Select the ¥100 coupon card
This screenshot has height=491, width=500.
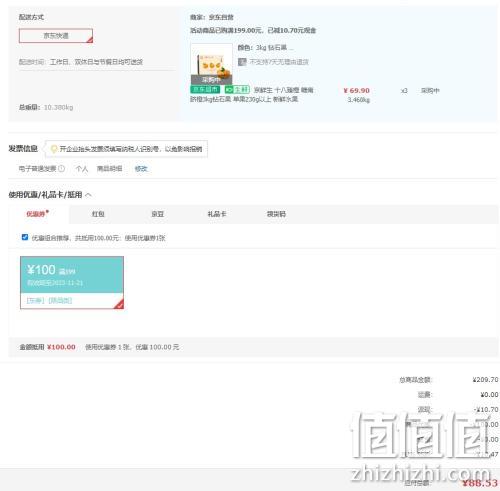click(x=72, y=282)
